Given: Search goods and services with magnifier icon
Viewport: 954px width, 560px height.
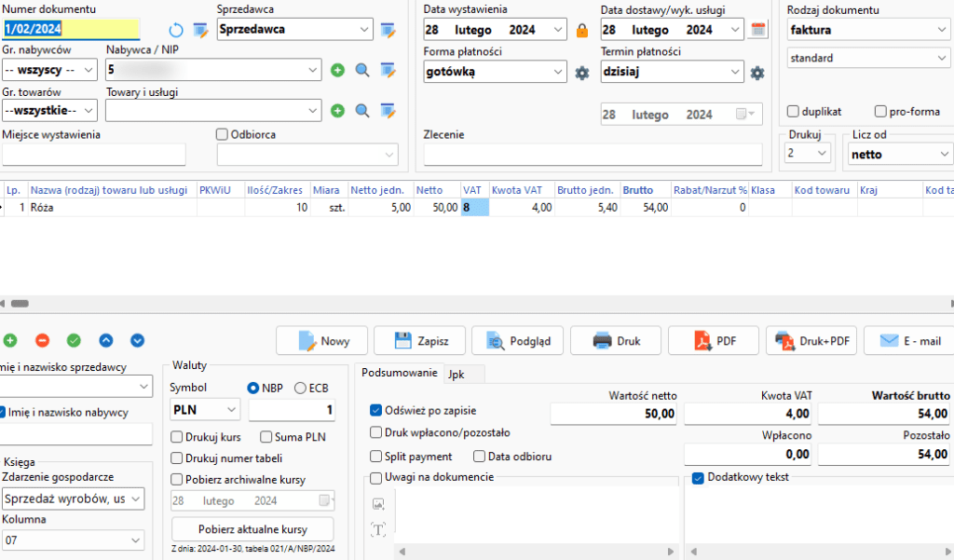Looking at the screenshot, I should point(362,111).
